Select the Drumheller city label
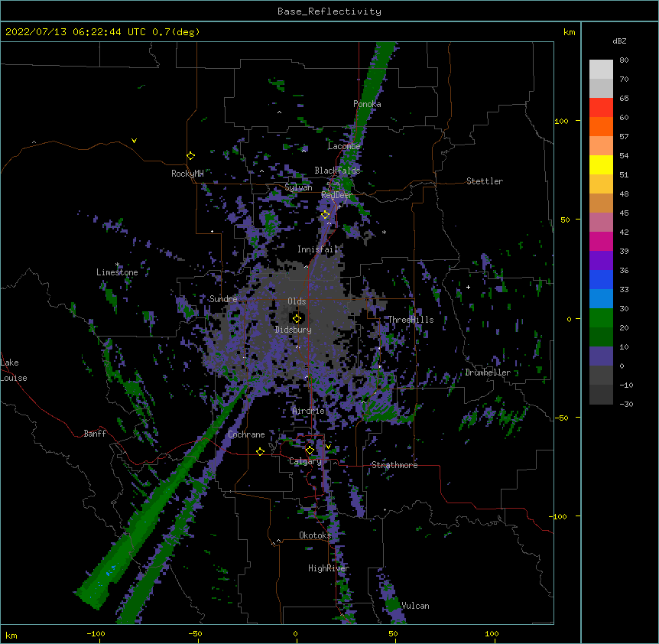The image size is (659, 644). [488, 372]
